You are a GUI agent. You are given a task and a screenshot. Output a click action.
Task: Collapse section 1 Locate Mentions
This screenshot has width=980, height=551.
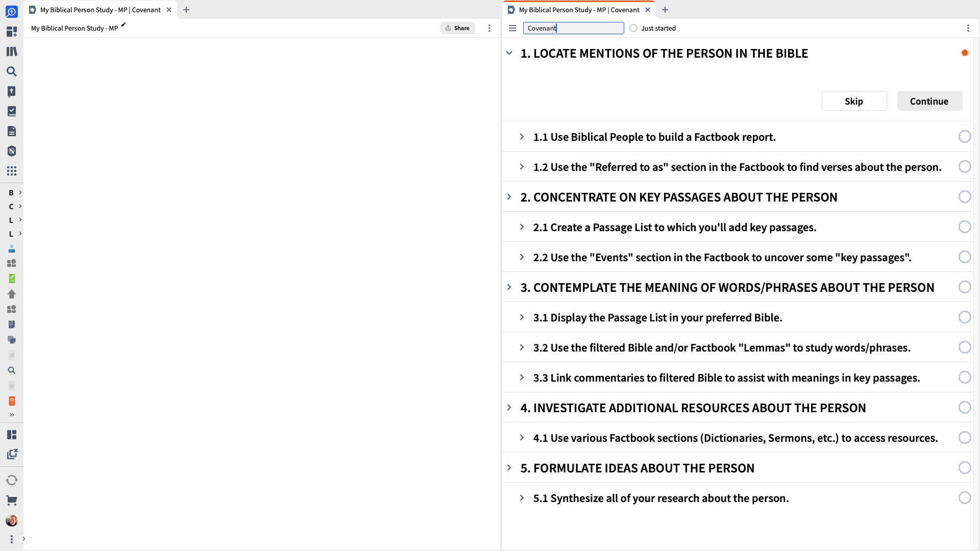click(509, 53)
